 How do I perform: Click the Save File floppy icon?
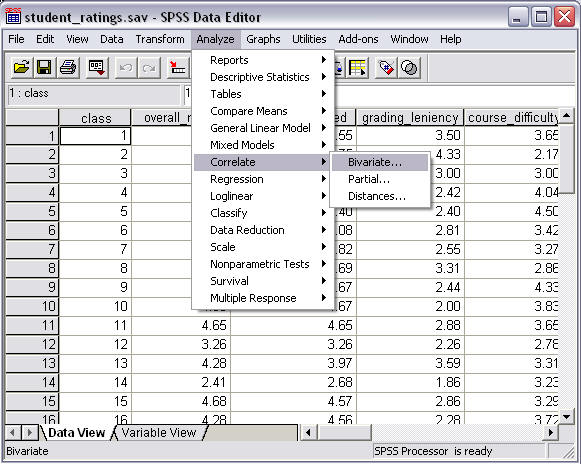point(44,67)
